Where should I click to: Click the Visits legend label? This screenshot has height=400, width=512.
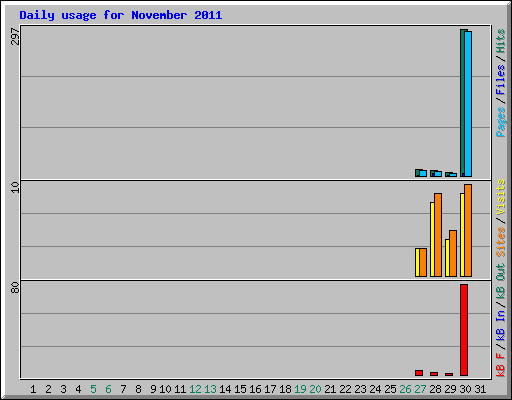(x=501, y=197)
